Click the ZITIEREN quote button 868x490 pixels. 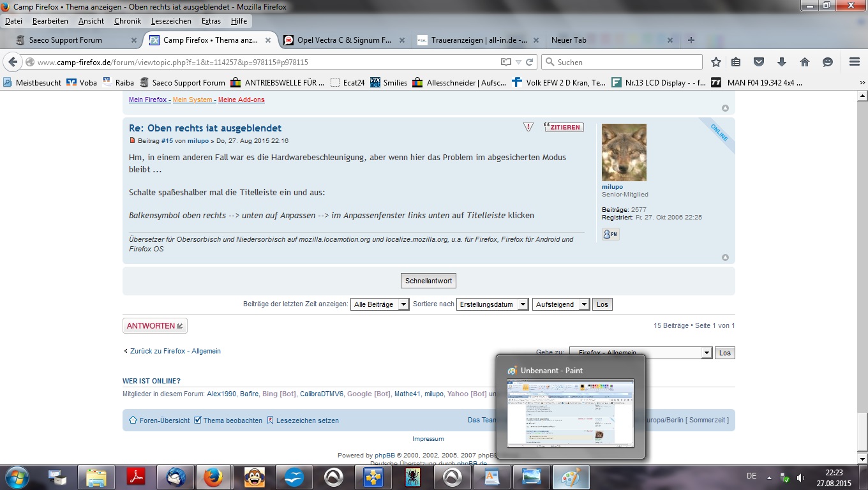(x=564, y=127)
